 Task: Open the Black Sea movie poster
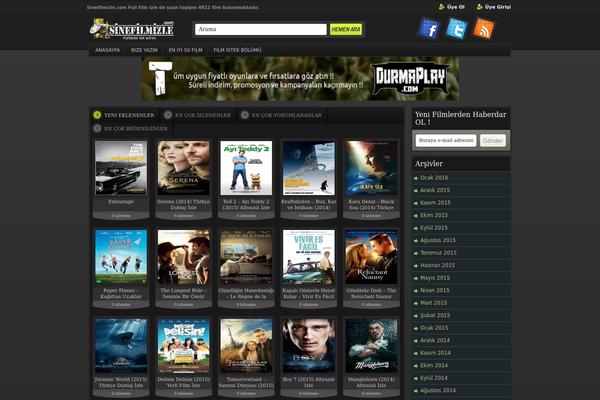(371, 168)
